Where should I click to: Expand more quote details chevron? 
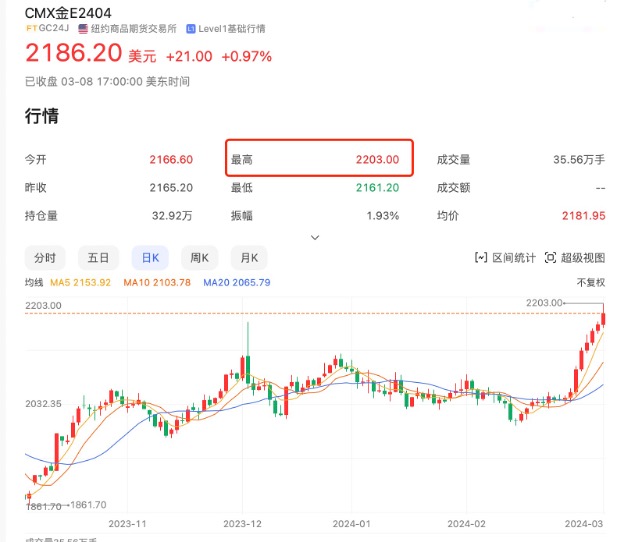pos(315,237)
